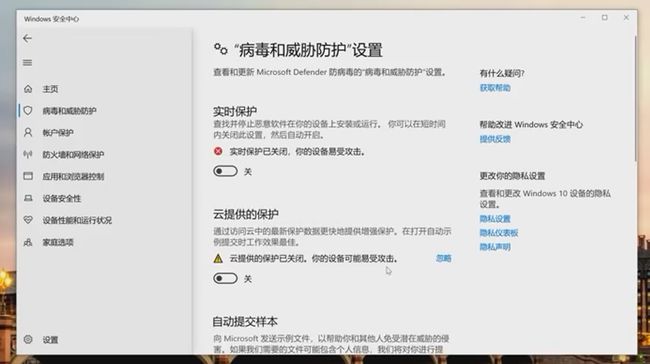Screen dimensions: 650x364
Task: Maximize the Windows 安全中心 window
Action: click(605, 18)
